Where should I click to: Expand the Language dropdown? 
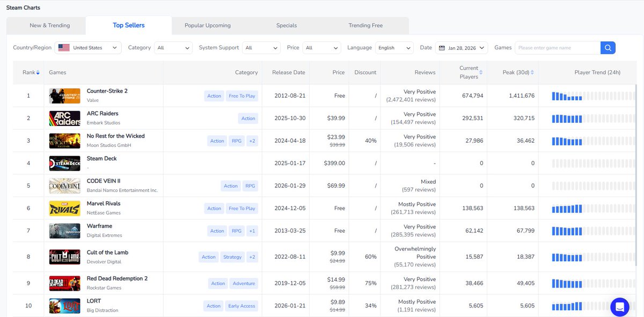pyautogui.click(x=394, y=48)
